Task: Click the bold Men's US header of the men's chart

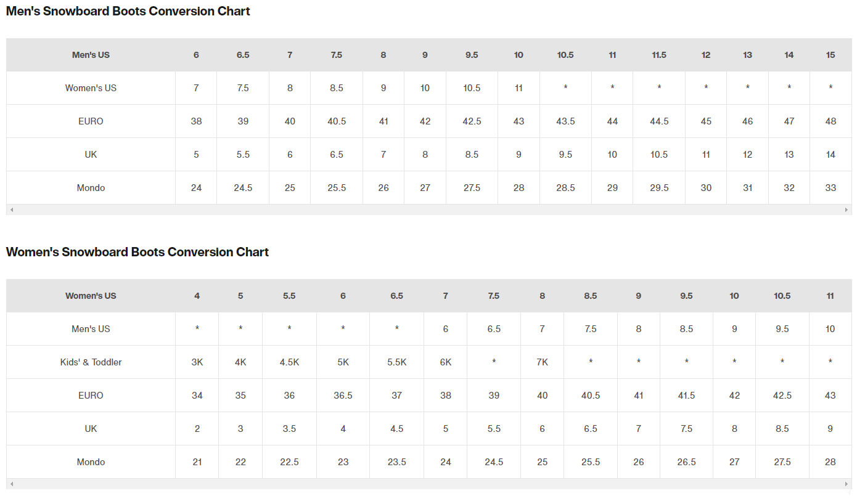Action: [91, 55]
